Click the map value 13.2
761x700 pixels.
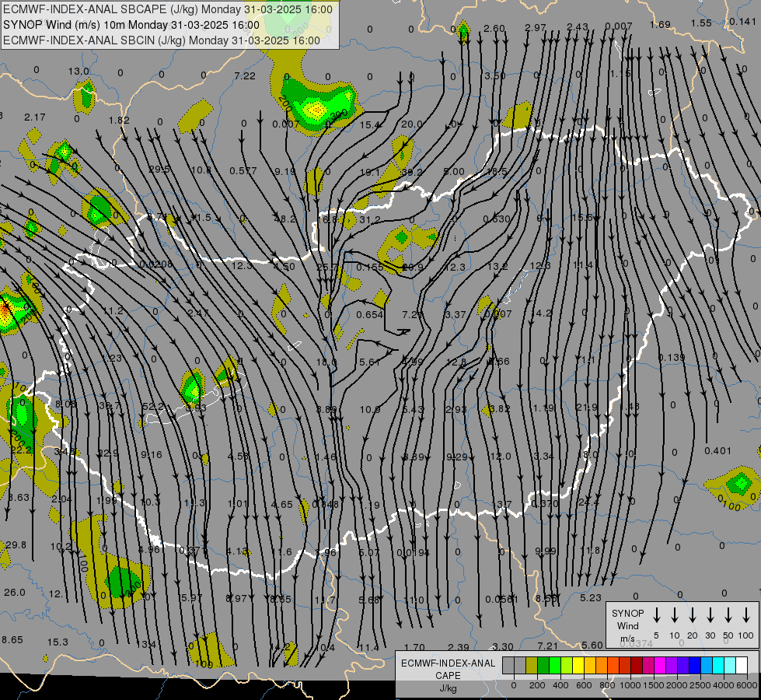click(497, 266)
